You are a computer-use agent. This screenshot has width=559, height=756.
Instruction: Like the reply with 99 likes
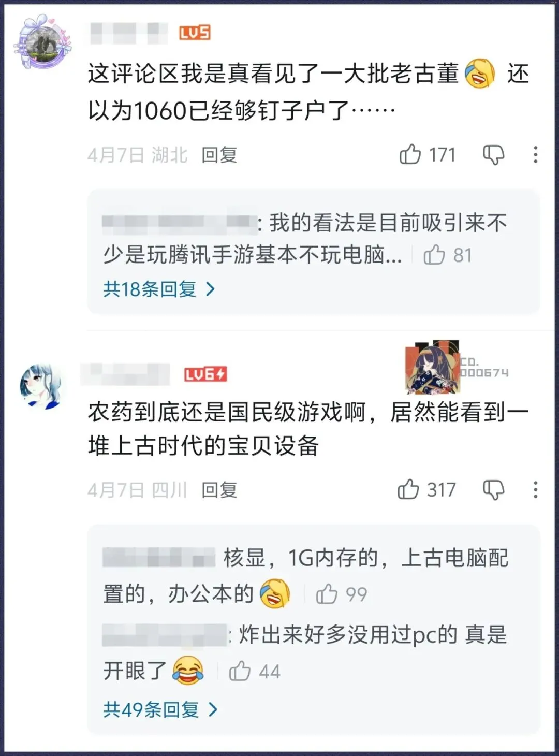(x=327, y=594)
